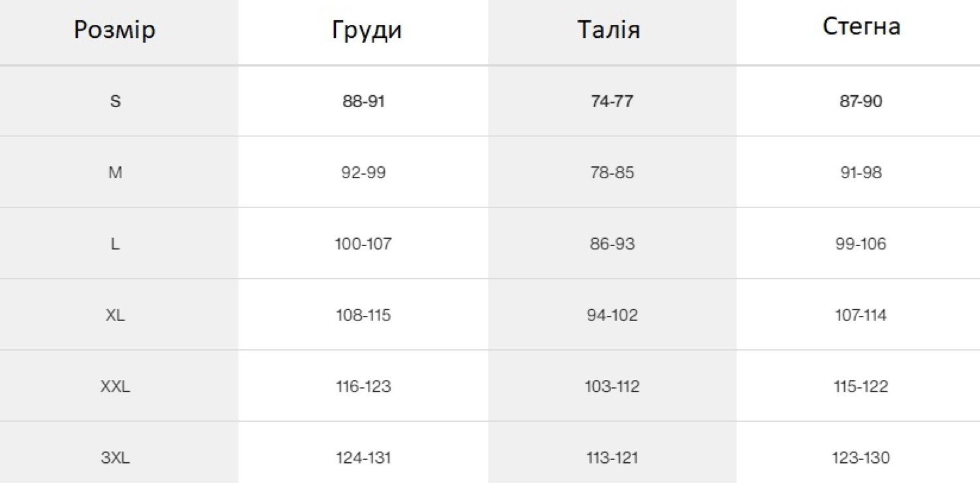The image size is (980, 483).
Task: Click the Талія column header
Action: 608,30
